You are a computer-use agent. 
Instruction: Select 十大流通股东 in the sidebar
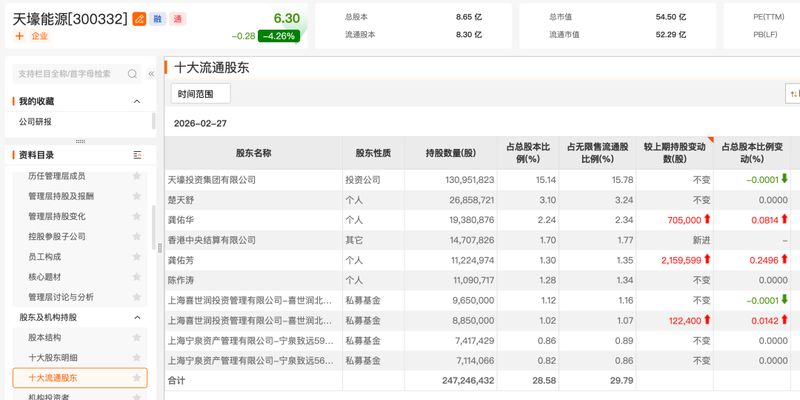coord(79,378)
